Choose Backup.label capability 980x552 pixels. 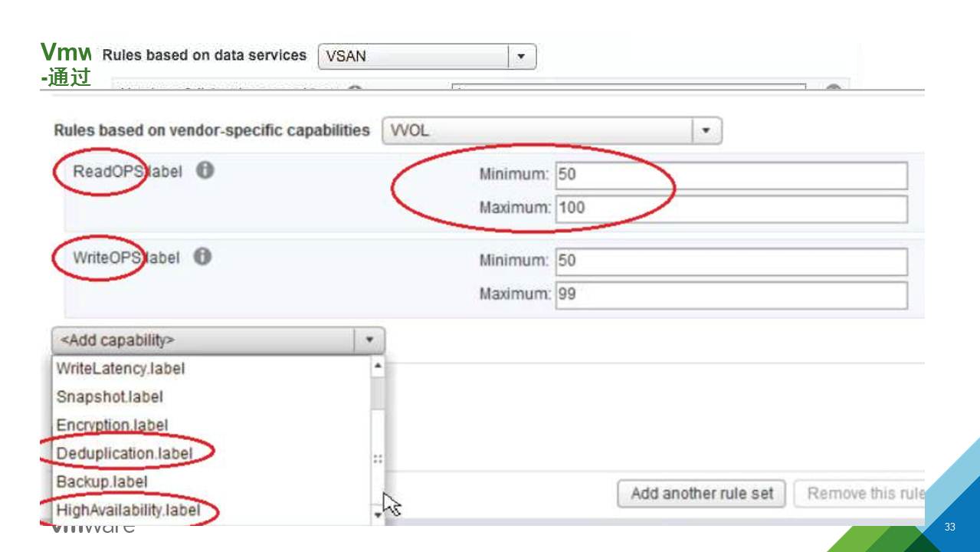(102, 481)
